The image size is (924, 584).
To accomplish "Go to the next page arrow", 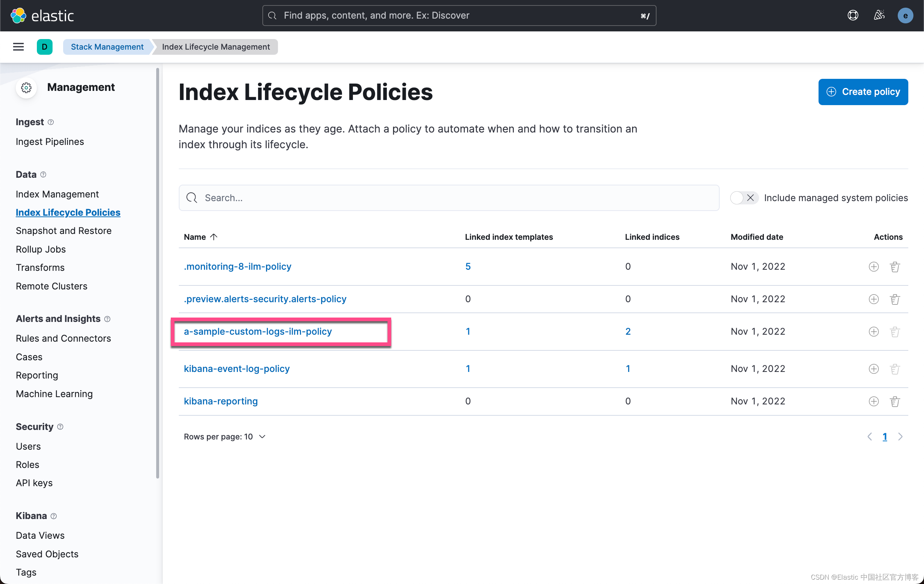I will 900,437.
